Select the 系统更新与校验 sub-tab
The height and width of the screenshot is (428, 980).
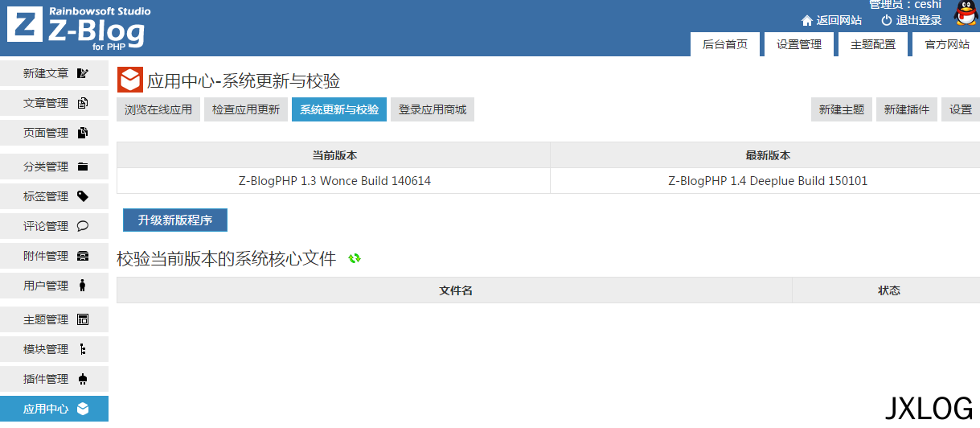coord(339,109)
